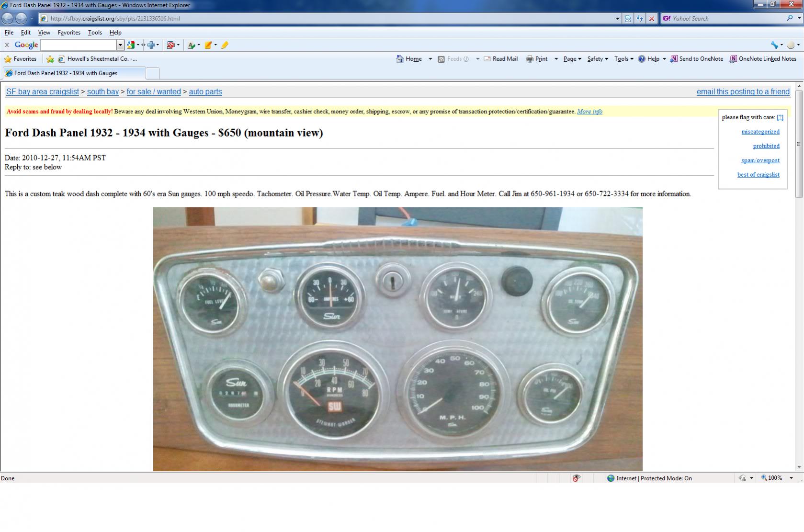Open Howell's Sheetmetal Co. favorite link

click(x=97, y=59)
